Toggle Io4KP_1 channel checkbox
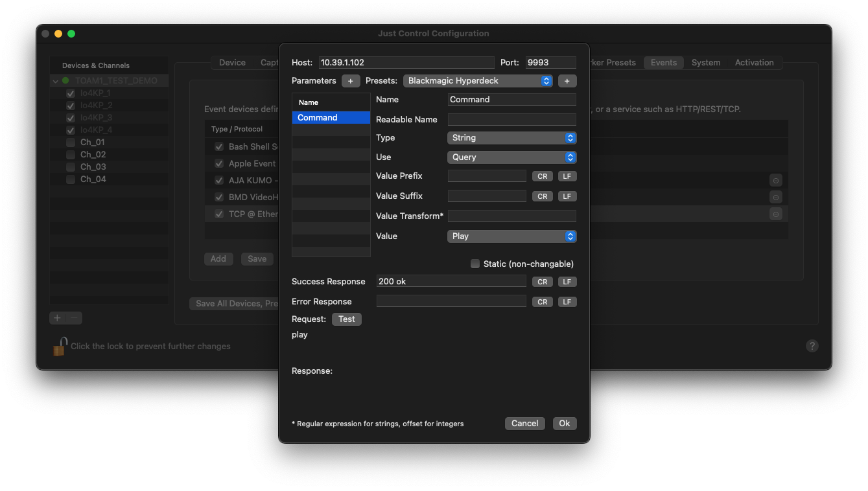The width and height of the screenshot is (868, 491). (x=71, y=93)
